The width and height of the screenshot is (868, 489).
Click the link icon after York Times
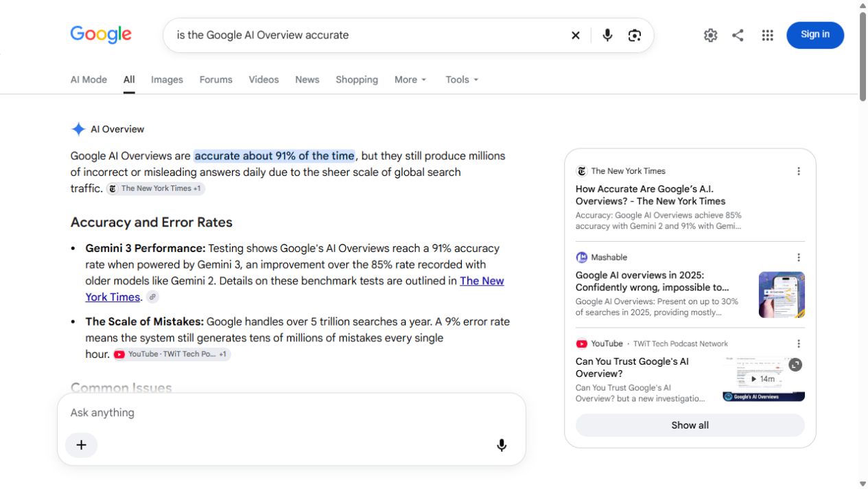point(152,297)
